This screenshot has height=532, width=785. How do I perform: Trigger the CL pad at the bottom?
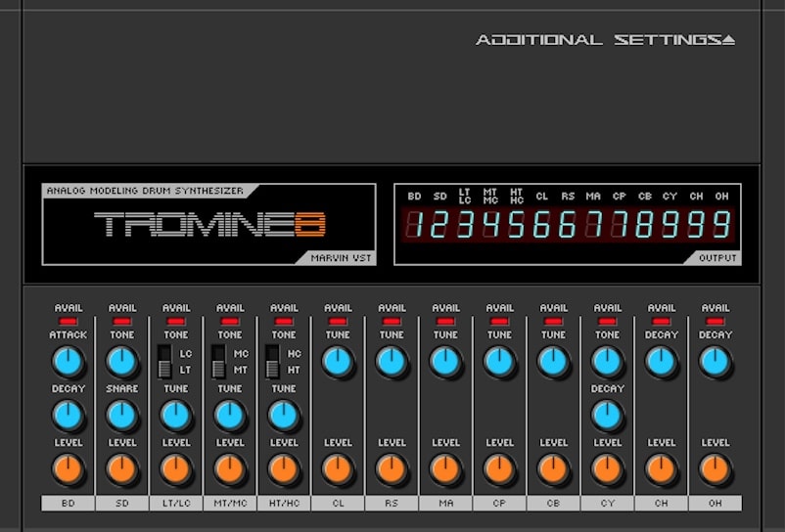(x=338, y=503)
